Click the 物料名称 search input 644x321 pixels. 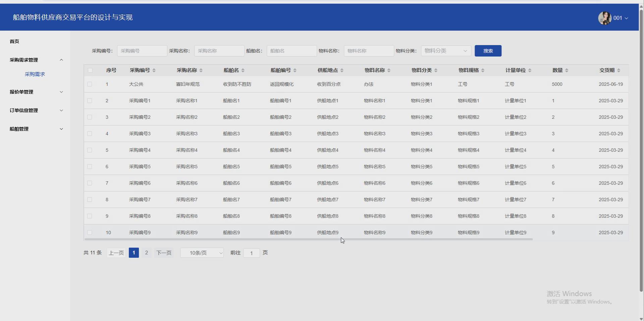point(369,51)
